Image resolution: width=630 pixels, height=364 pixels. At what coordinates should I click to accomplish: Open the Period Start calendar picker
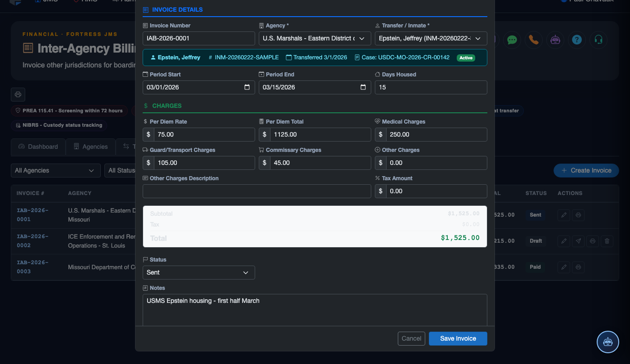click(247, 87)
